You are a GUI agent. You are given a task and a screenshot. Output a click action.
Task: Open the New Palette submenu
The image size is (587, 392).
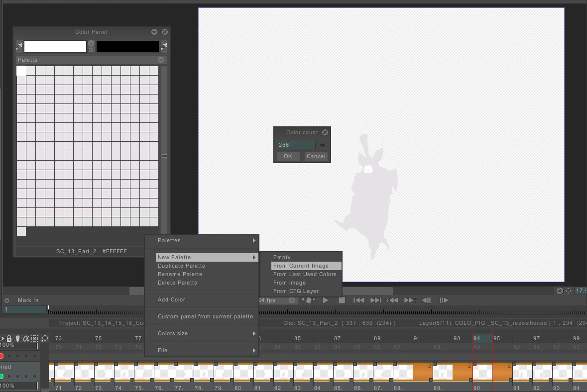point(207,257)
